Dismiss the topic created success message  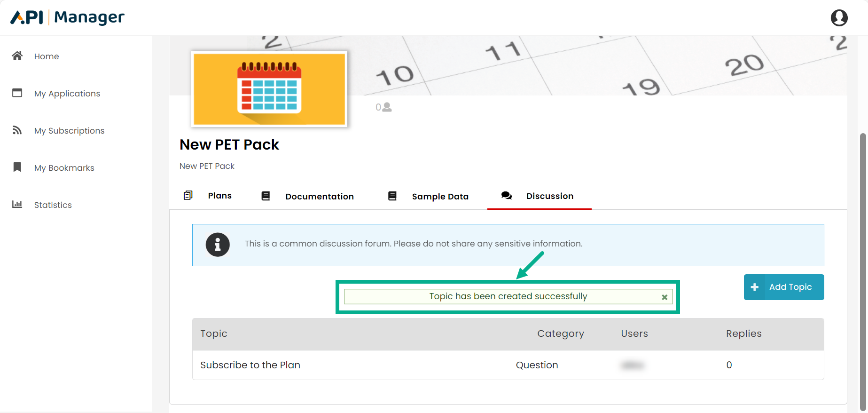click(665, 297)
